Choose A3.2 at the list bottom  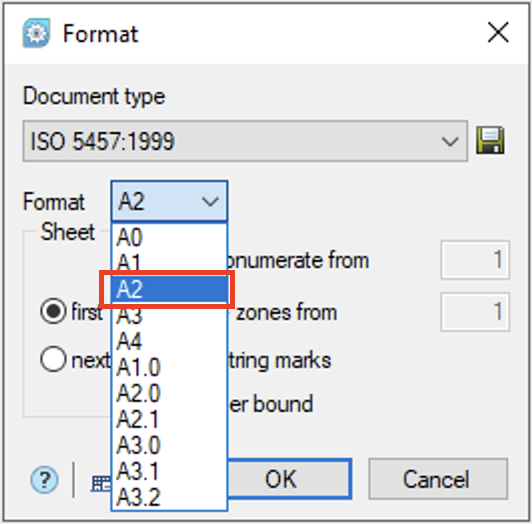click(169, 498)
